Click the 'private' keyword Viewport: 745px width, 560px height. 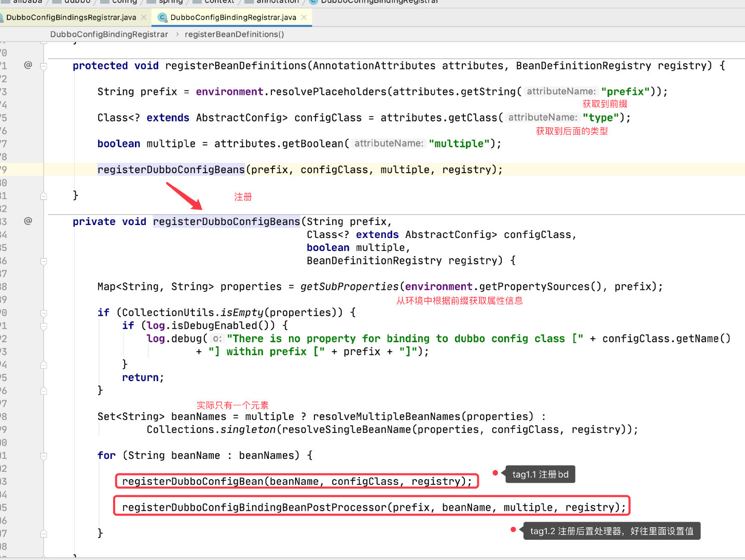click(x=94, y=221)
